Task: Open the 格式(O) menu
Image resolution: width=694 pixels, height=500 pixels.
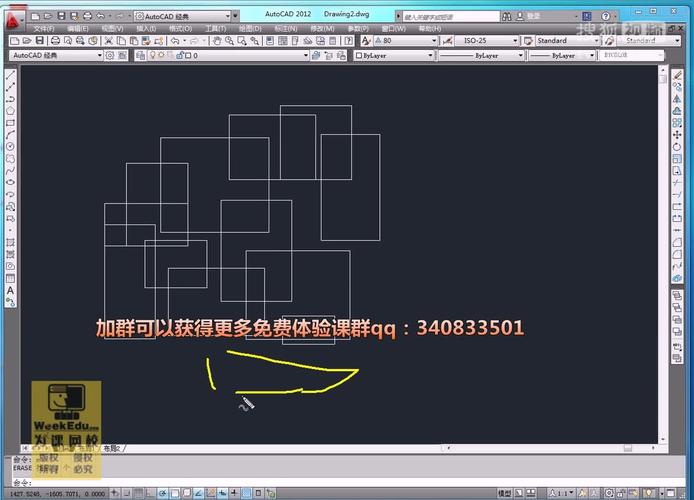Action: (x=181, y=28)
